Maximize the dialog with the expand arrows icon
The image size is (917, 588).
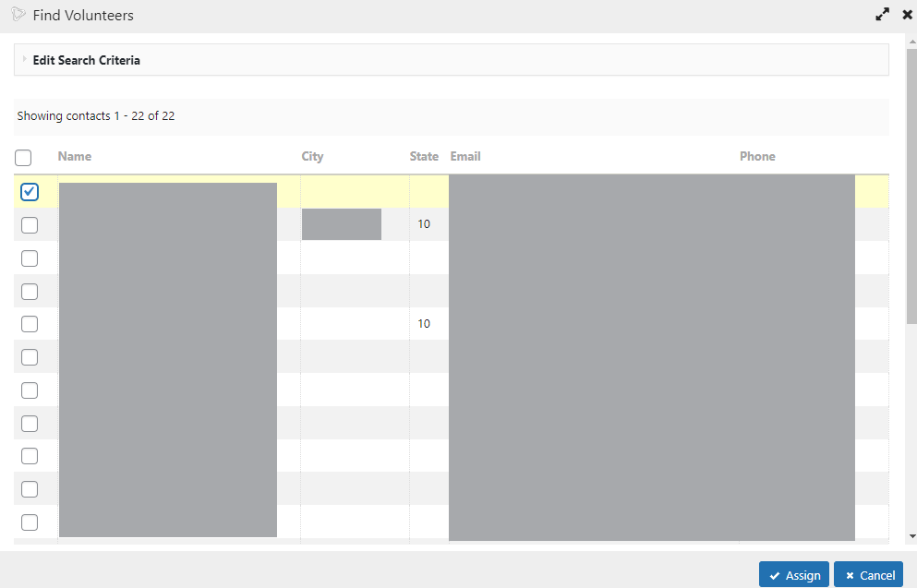pos(883,15)
